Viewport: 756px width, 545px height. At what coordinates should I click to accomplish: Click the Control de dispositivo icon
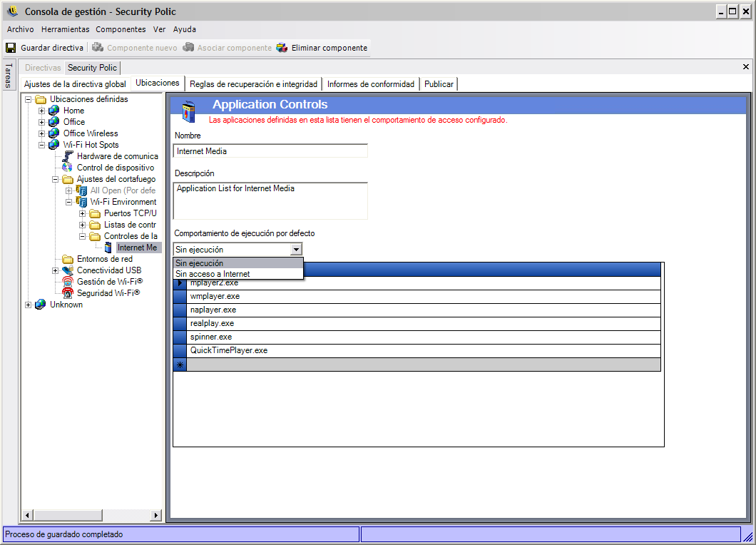coord(68,168)
